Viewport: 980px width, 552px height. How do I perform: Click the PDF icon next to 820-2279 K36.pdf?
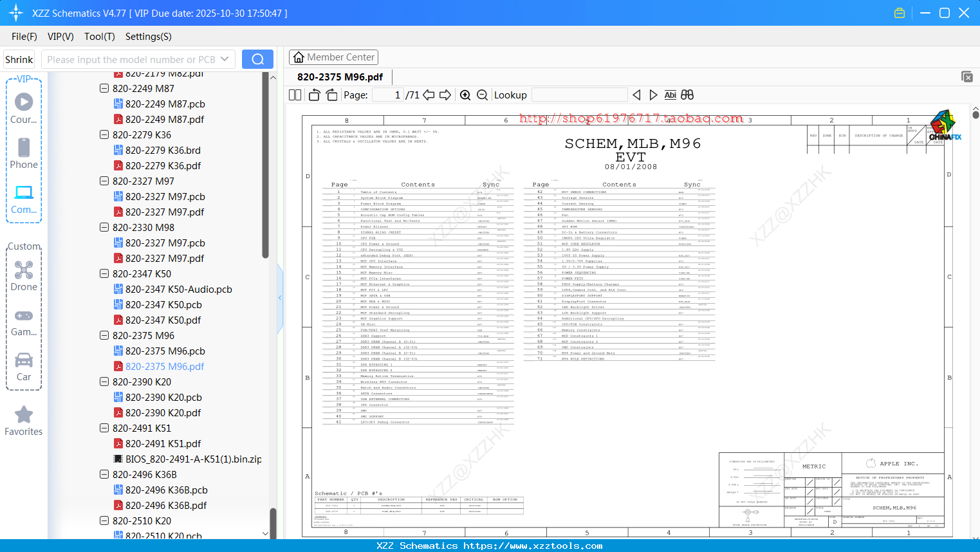click(118, 165)
